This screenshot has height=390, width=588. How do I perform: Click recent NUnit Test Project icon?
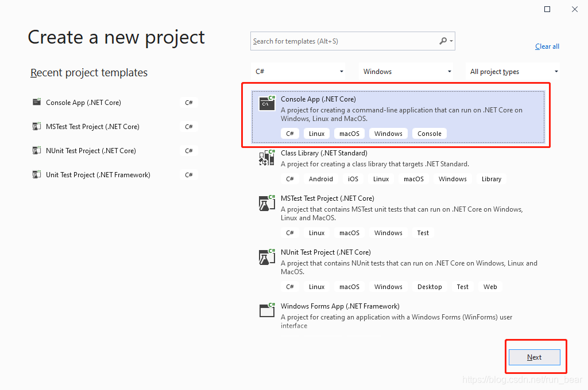37,150
